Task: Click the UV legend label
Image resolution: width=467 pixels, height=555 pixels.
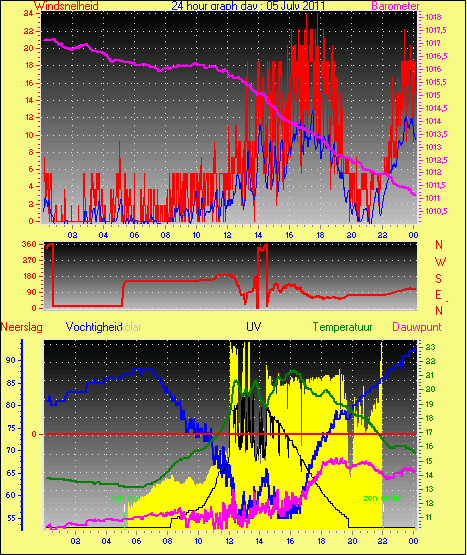Action: pos(254,327)
